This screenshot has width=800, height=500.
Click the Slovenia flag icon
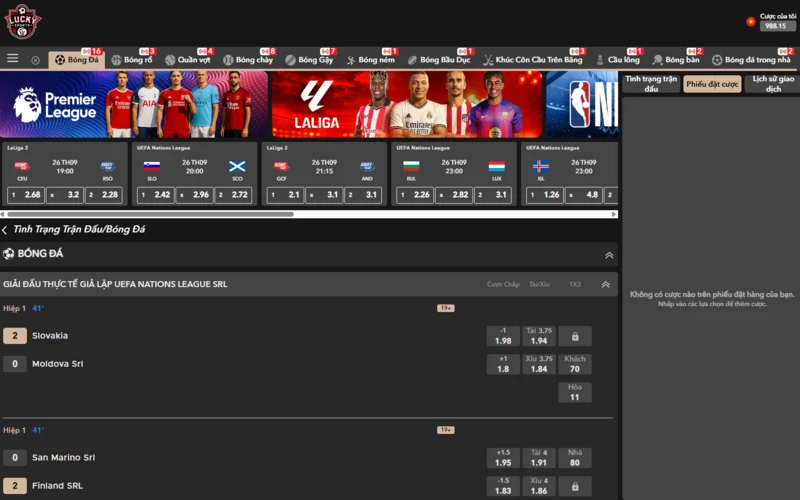pos(152,166)
